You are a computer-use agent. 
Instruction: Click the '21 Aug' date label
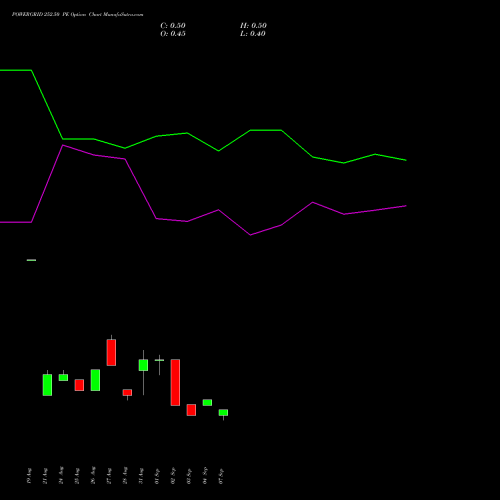[x=45, y=476]
